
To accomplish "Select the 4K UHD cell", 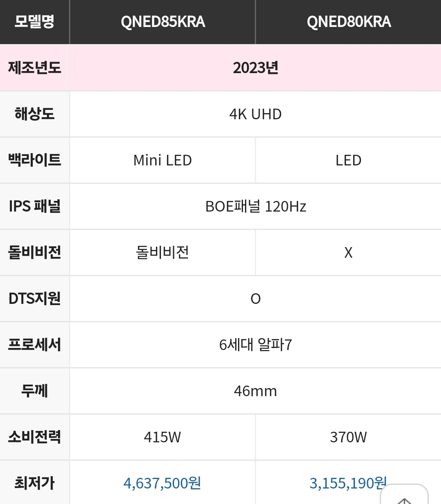I will (256, 114).
